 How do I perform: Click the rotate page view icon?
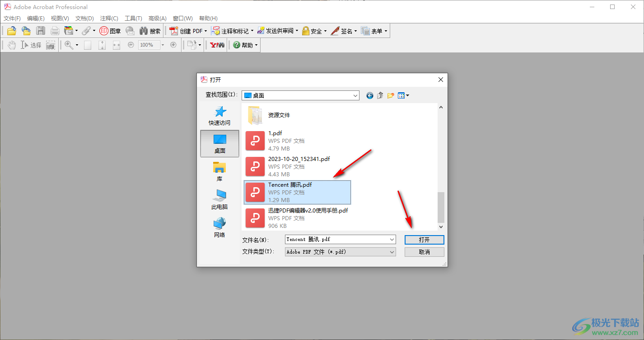click(192, 45)
